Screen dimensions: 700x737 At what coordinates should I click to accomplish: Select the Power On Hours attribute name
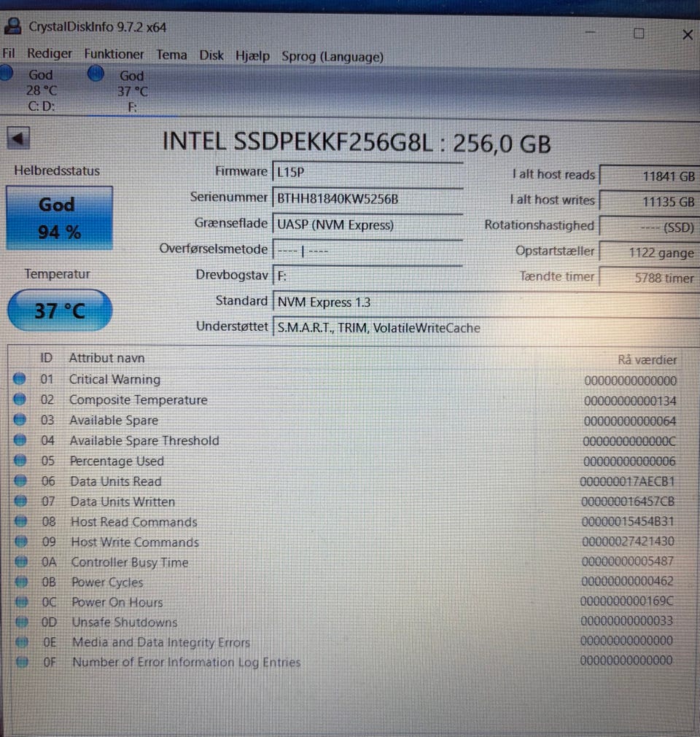pyautogui.click(x=117, y=602)
